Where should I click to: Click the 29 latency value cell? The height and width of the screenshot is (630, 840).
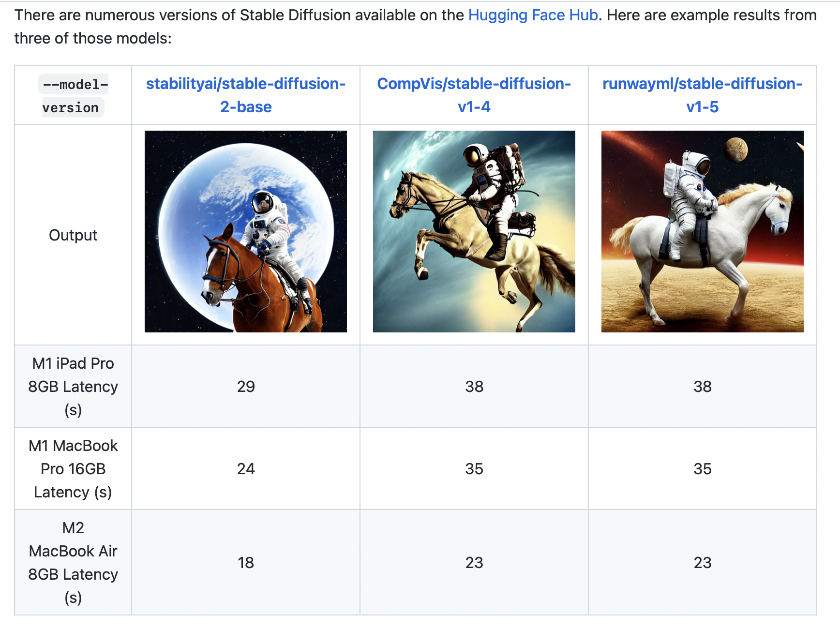246,386
